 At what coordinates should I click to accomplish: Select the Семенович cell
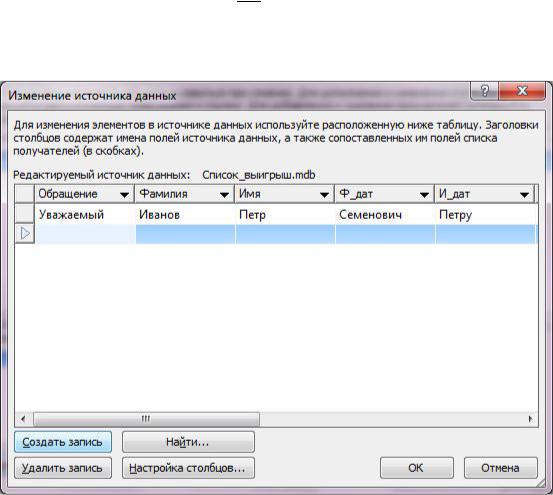click(385, 214)
